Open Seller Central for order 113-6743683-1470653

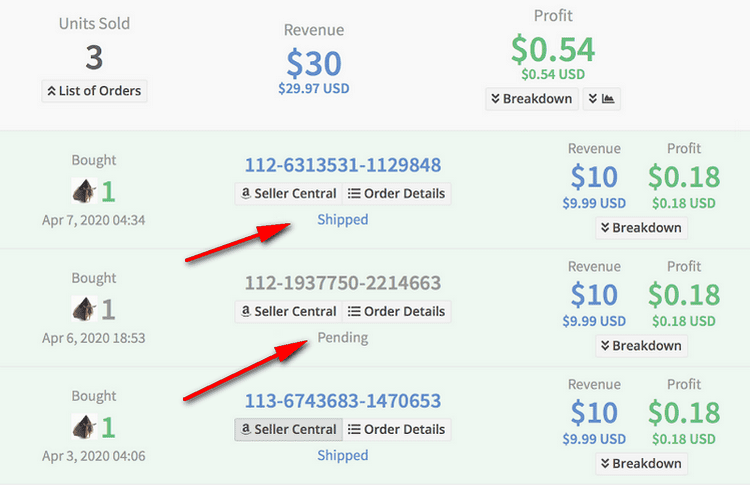pyautogui.click(x=288, y=429)
